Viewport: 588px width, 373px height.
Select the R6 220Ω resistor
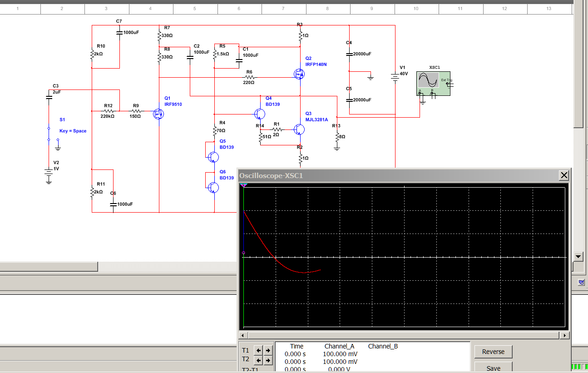[249, 77]
